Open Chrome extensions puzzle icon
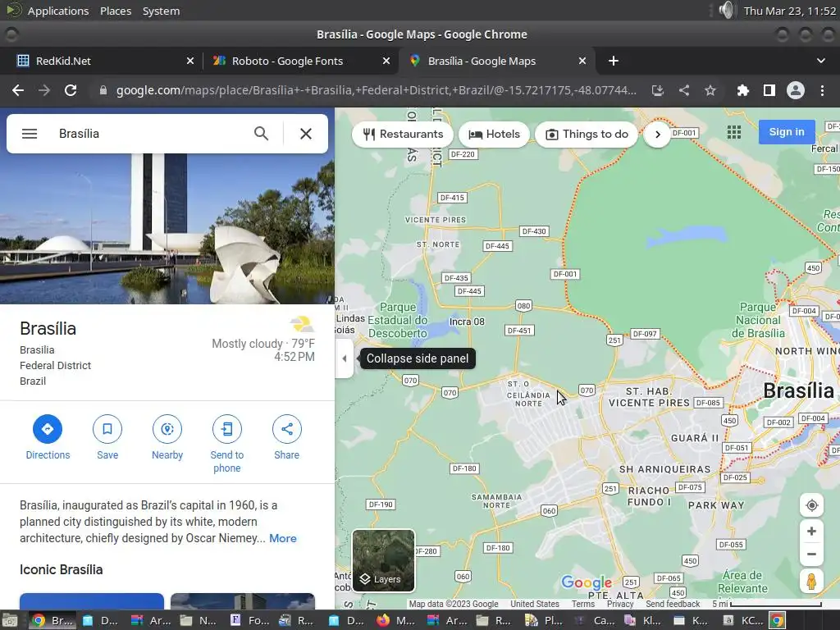 (x=742, y=90)
